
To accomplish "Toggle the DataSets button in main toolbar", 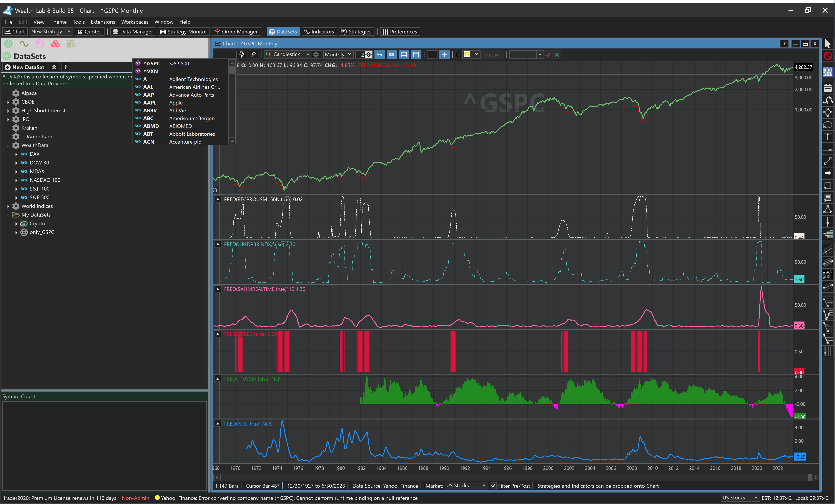I will 283,31.
